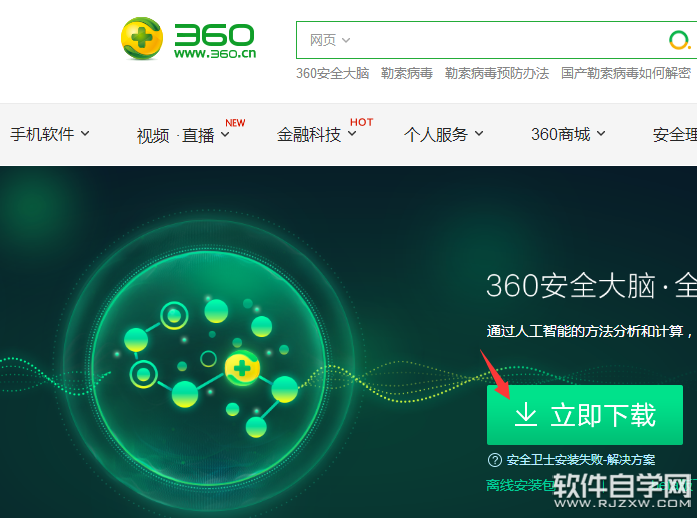Click the question mark help icon
697x518 pixels.
[495, 460]
